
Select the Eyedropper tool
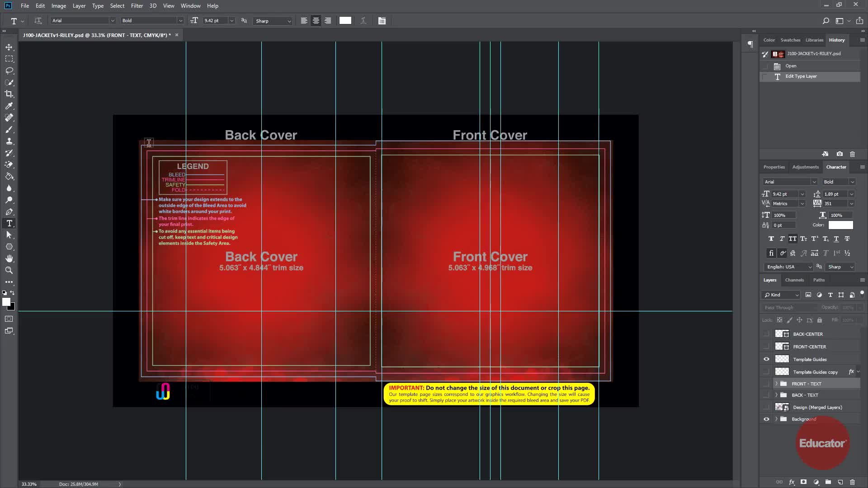coord(9,106)
